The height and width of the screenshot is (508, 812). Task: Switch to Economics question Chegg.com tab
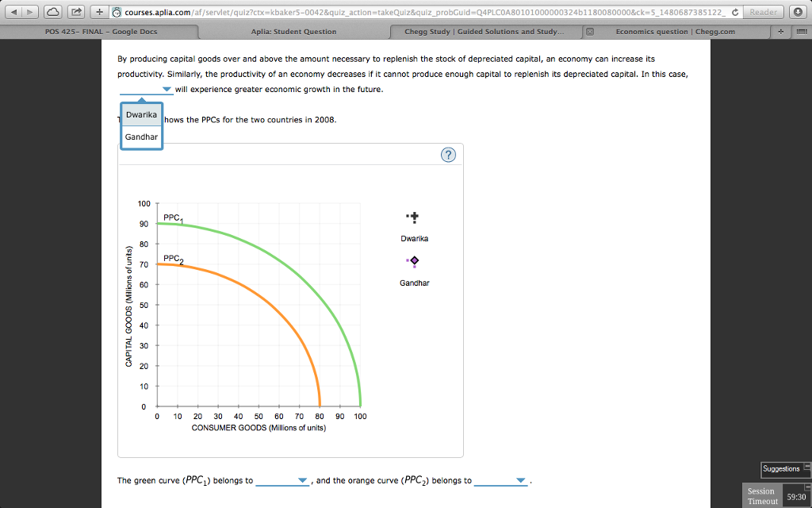pos(676,32)
